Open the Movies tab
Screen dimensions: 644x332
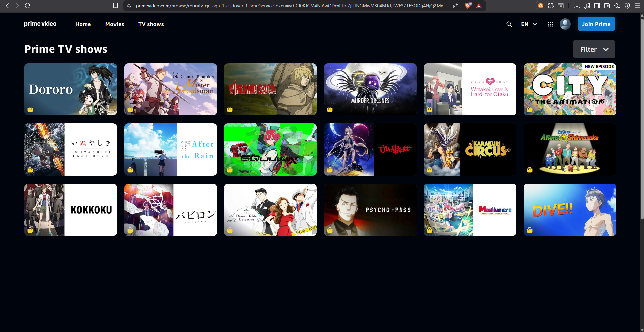tap(114, 24)
